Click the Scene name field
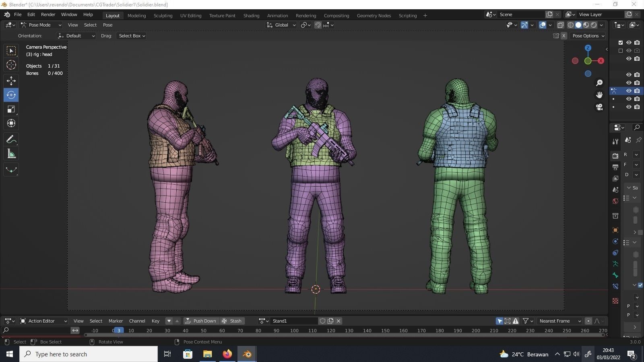This screenshot has height=362, width=644. (521, 14)
